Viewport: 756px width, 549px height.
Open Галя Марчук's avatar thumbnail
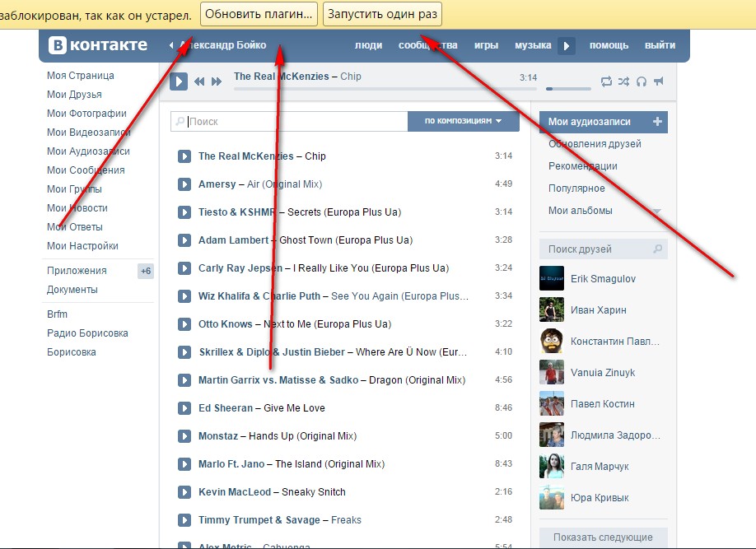(552, 466)
